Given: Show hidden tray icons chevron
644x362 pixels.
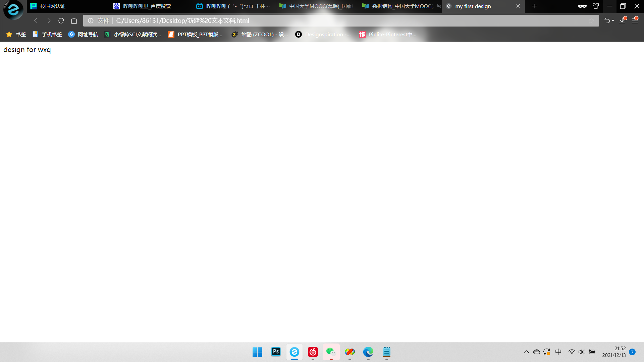Looking at the screenshot, I should pyautogui.click(x=527, y=352).
